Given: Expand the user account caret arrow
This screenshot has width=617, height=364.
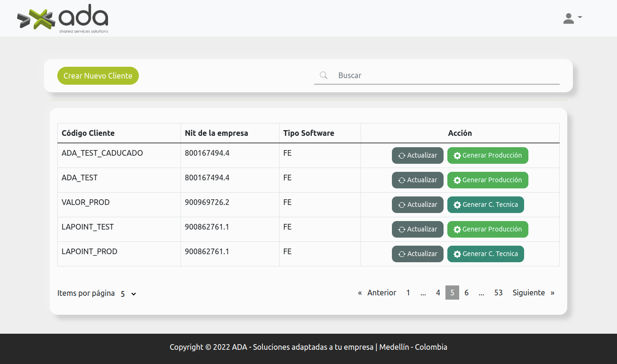Looking at the screenshot, I should click(x=580, y=18).
